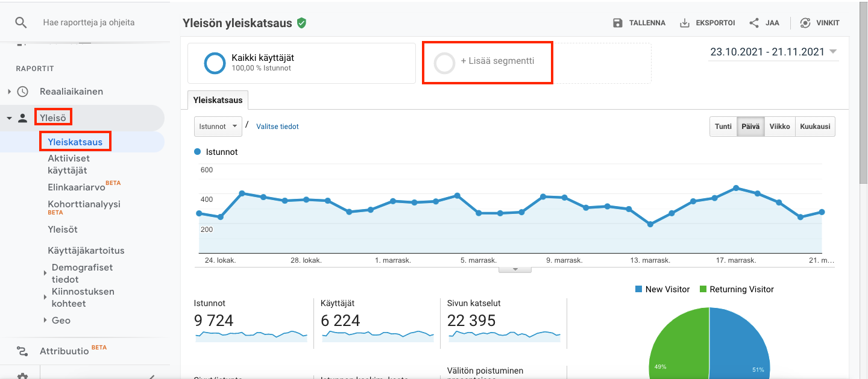Expand Kiinnostuksen kohteet submenu
This screenshot has height=379, width=868.
[x=45, y=298]
